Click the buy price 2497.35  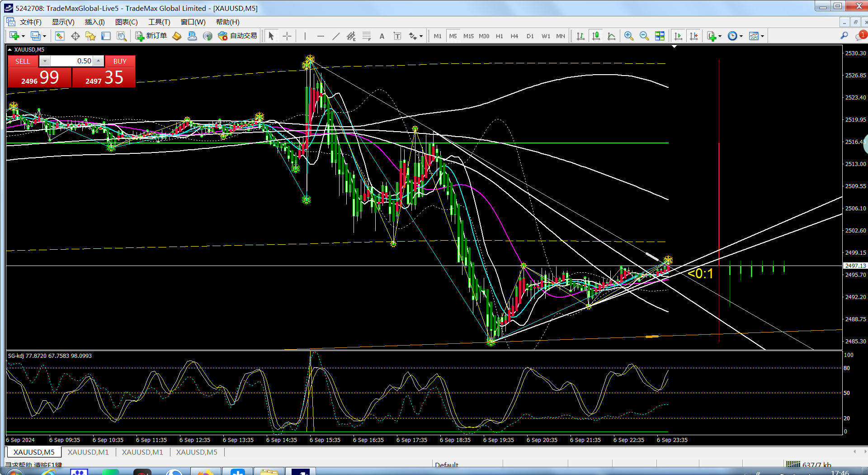(104, 77)
